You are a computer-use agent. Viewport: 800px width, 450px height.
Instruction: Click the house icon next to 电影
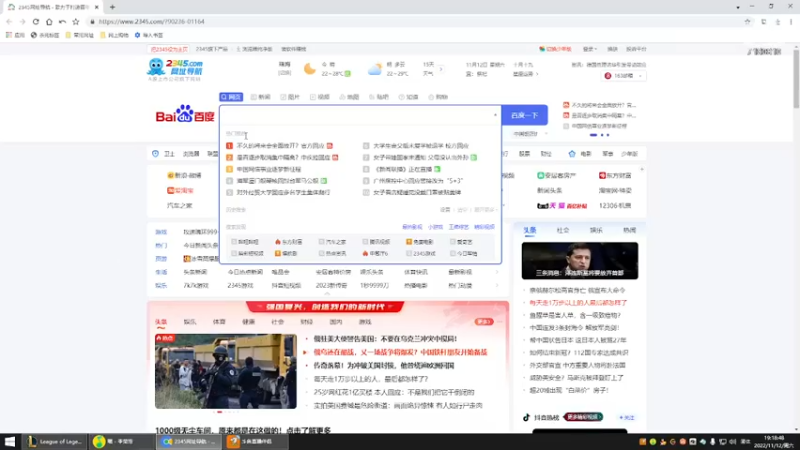click(572, 154)
